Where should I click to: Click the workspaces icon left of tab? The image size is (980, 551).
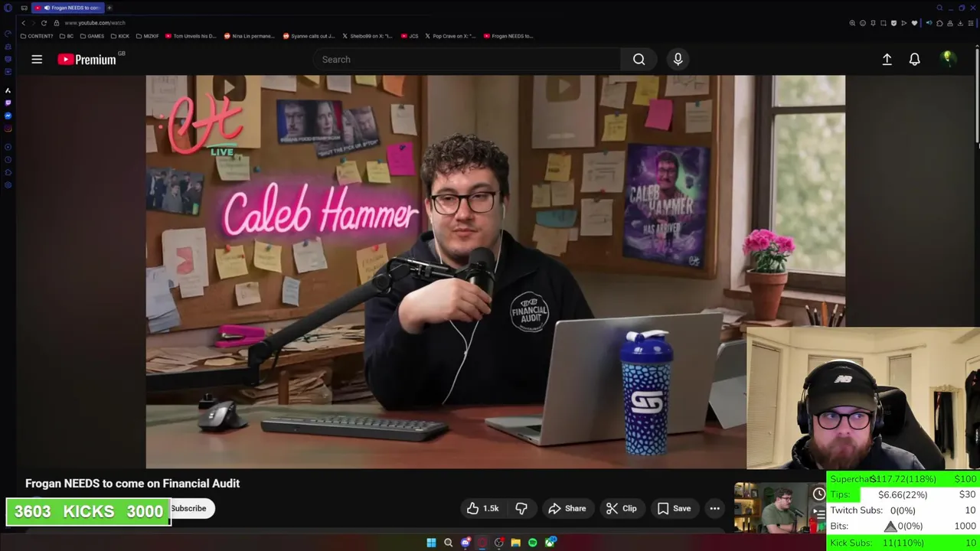pyautogui.click(x=24, y=8)
